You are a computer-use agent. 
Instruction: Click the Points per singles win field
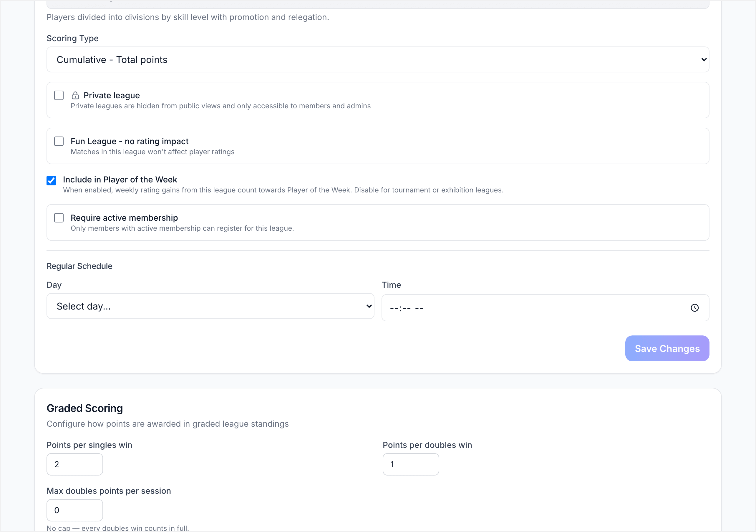pos(75,464)
